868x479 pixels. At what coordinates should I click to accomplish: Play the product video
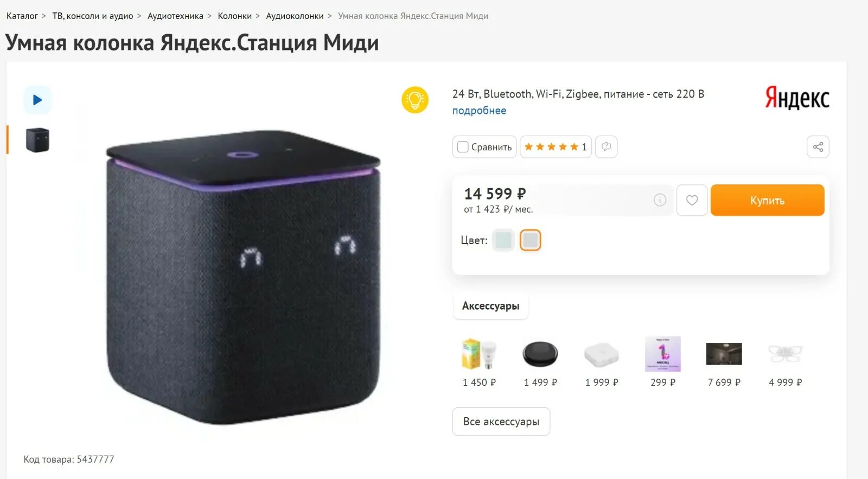click(x=37, y=100)
